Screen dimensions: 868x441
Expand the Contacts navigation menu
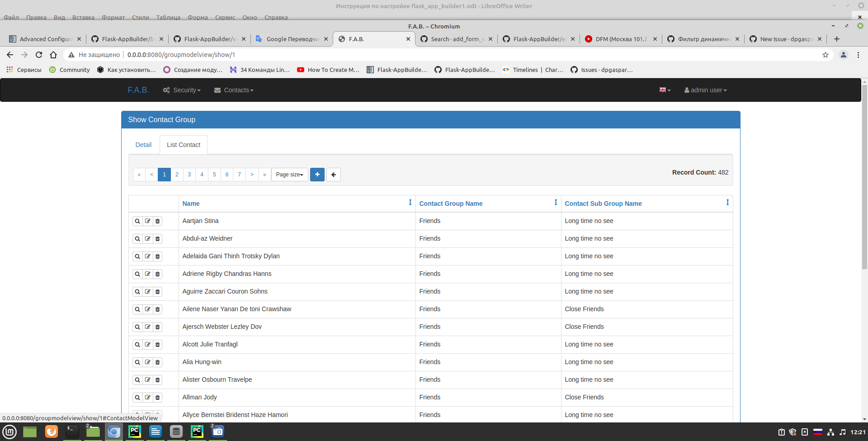coord(234,90)
